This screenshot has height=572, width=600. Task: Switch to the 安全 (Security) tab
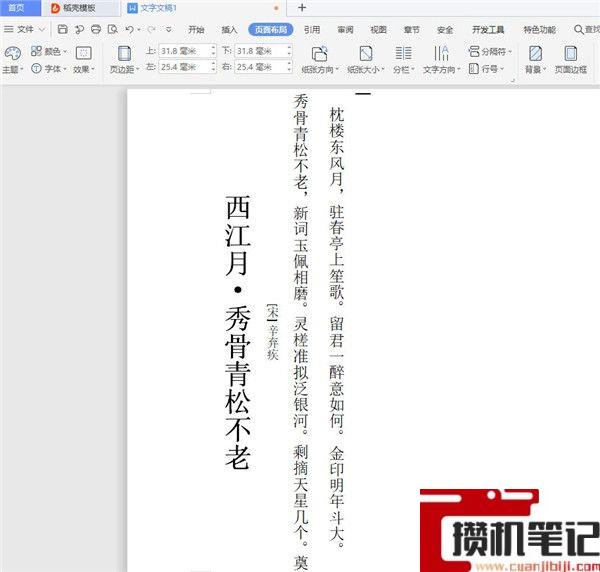pyautogui.click(x=445, y=29)
